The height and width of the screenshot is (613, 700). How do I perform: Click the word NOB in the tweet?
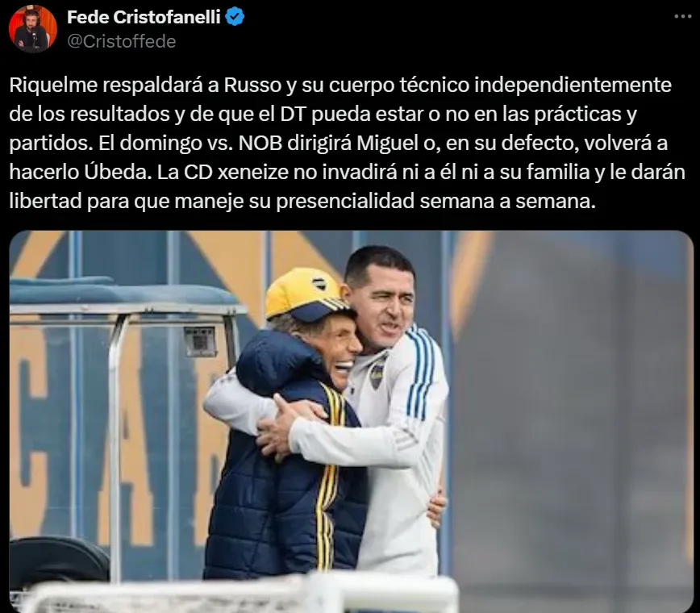point(260,143)
